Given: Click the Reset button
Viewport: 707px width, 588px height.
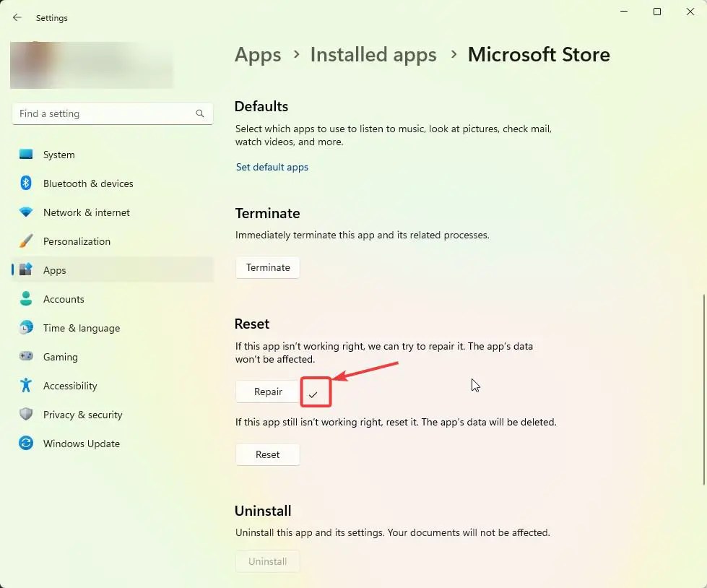Looking at the screenshot, I should pos(268,454).
